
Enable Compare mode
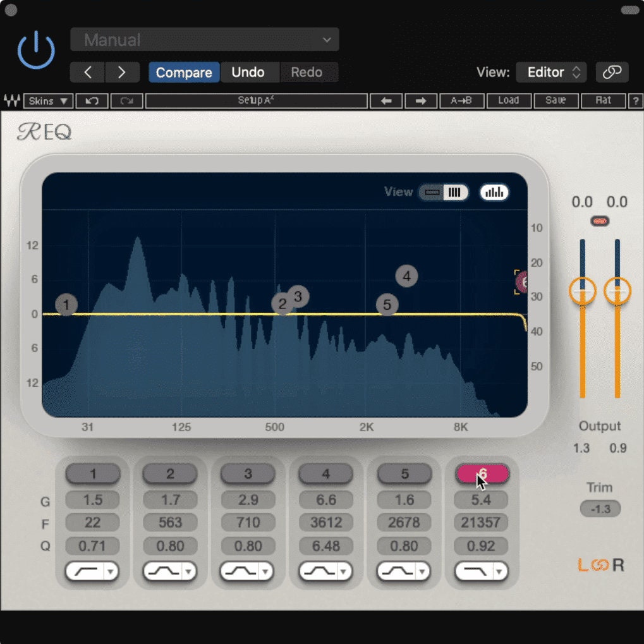[x=184, y=72]
